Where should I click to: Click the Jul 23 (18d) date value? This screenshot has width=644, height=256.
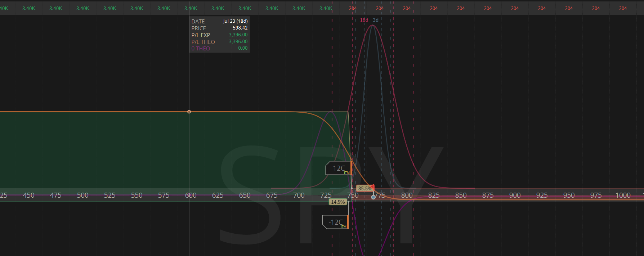[235, 21]
